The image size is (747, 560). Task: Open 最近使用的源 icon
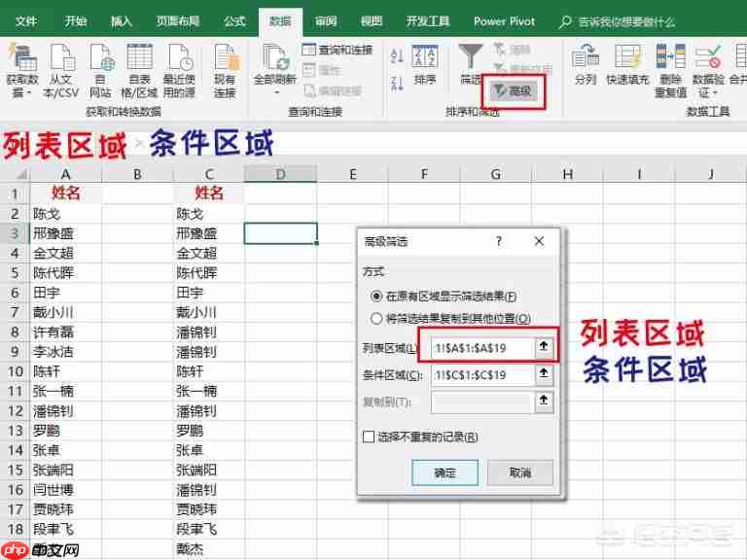[180, 56]
